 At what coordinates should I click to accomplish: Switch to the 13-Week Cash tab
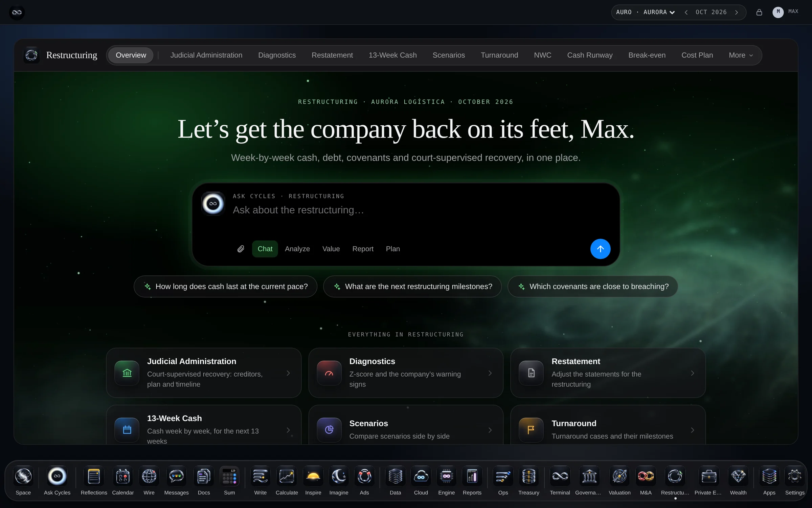392,55
